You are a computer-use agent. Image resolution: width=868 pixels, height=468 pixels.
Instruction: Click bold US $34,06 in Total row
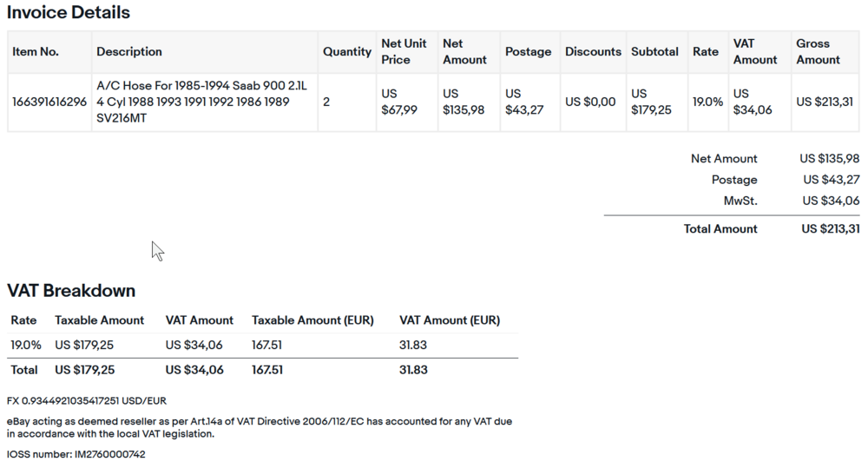[x=194, y=370]
